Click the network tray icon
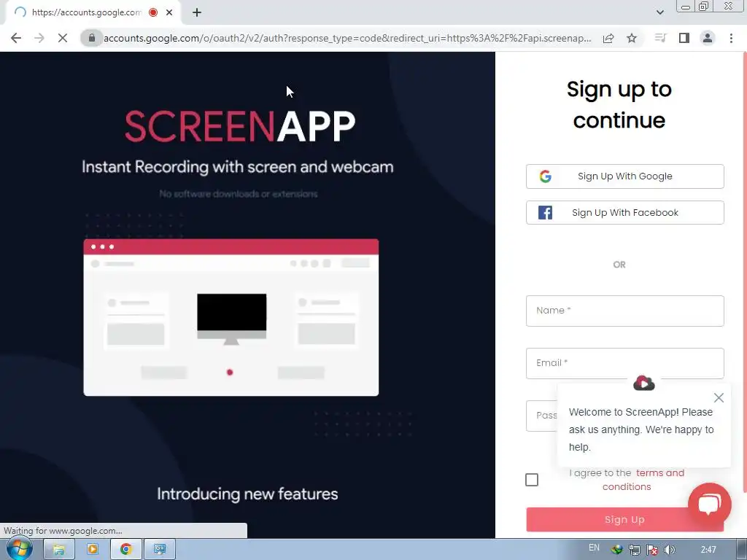This screenshot has height=560, width=747. click(634, 550)
